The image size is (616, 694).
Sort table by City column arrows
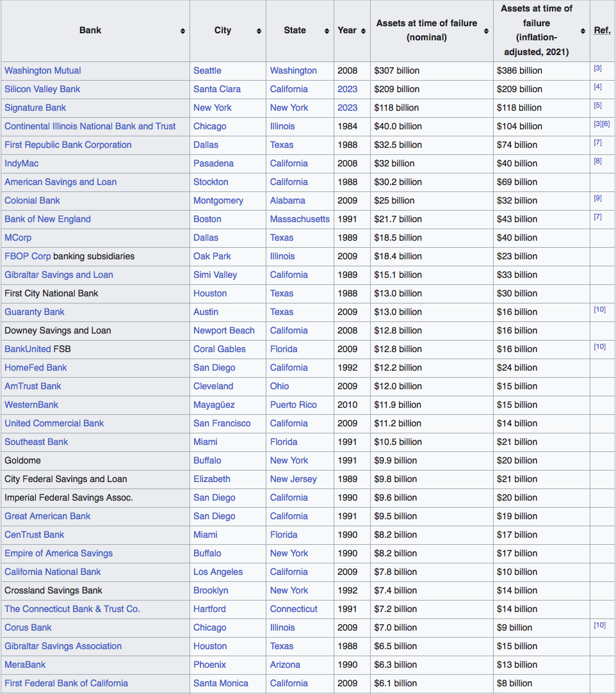tap(259, 31)
